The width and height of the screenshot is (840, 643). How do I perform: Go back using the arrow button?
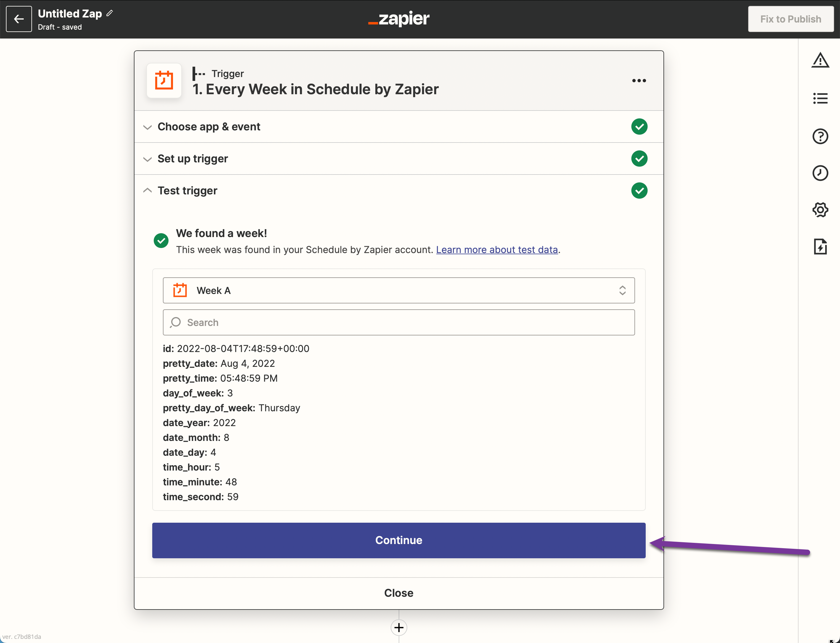tap(19, 19)
